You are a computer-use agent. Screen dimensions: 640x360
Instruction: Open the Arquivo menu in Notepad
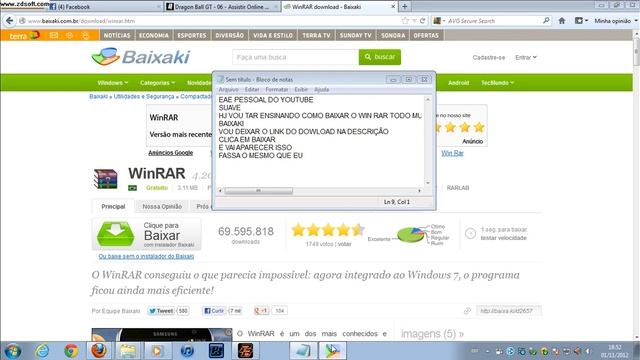[229, 89]
